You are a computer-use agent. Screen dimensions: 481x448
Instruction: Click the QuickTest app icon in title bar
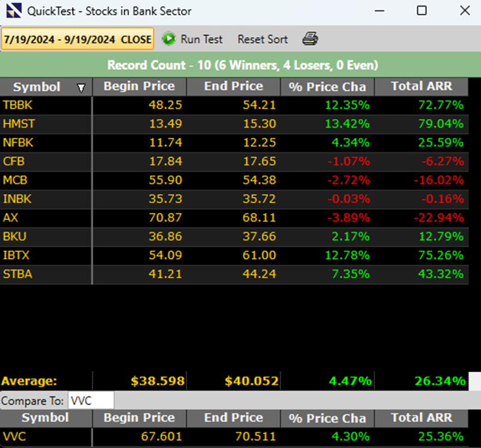pos(12,11)
